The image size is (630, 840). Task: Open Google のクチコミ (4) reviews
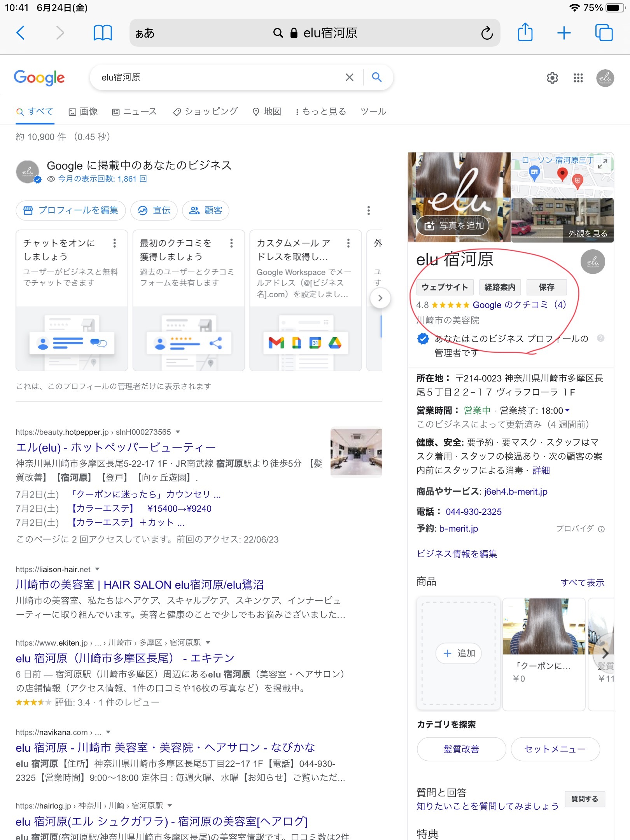[x=520, y=304]
